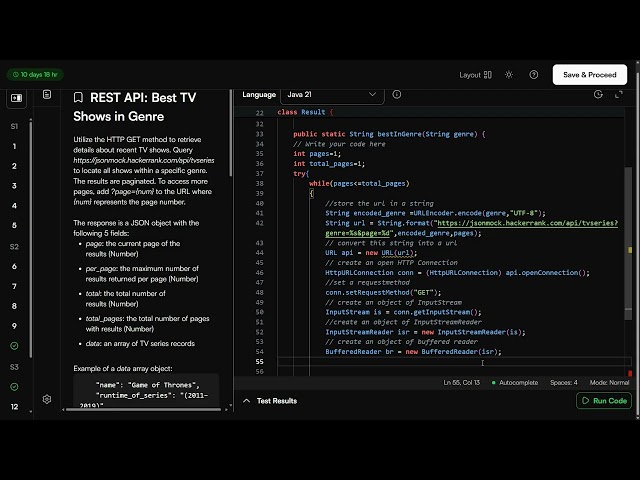Image resolution: width=640 pixels, height=480 pixels.
Task: Click conn.setRequestMethod("GET") line
Action: pyautogui.click(x=383, y=293)
